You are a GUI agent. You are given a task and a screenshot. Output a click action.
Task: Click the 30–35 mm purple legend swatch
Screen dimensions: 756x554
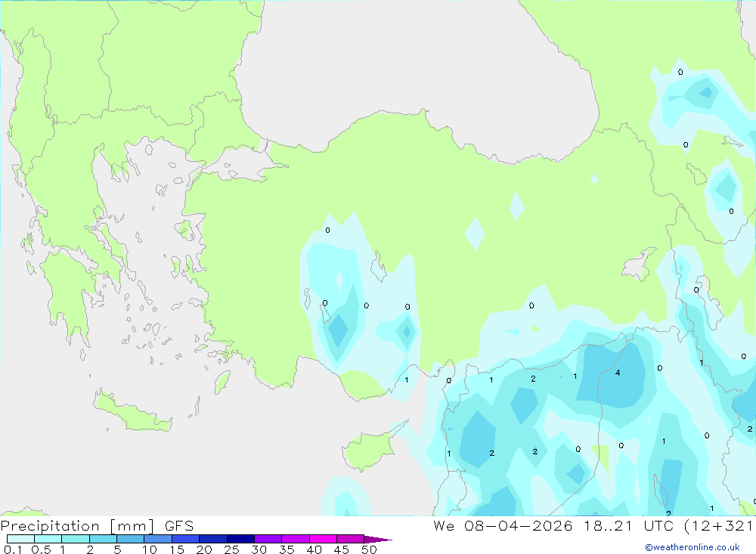(268, 539)
